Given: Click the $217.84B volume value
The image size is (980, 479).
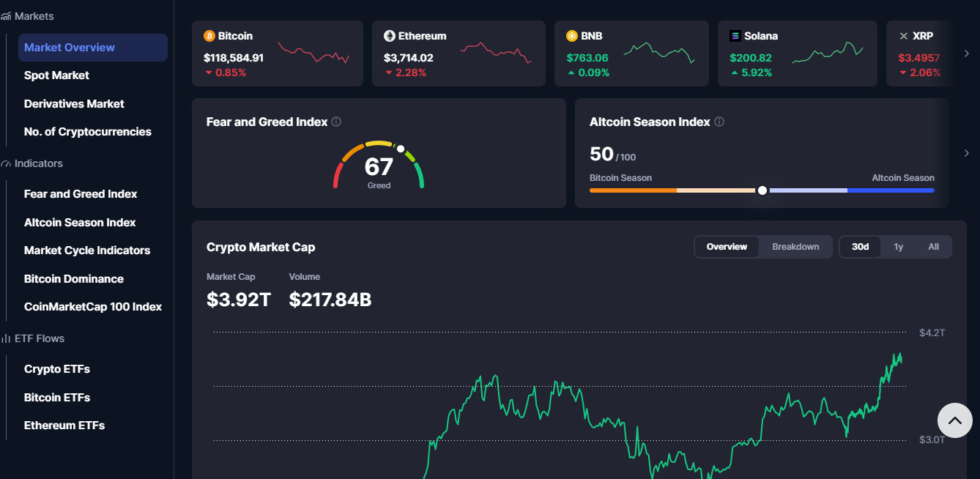Looking at the screenshot, I should (x=330, y=300).
